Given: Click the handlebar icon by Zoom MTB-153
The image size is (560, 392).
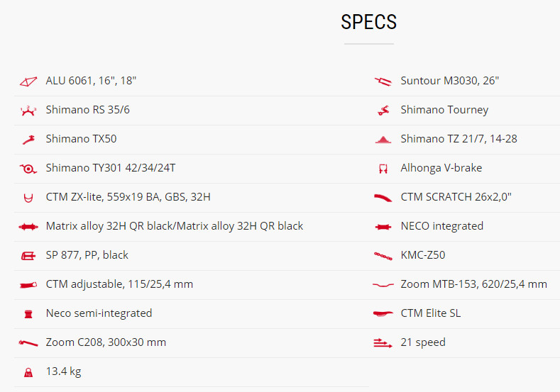Looking at the screenshot, I should (x=383, y=285).
